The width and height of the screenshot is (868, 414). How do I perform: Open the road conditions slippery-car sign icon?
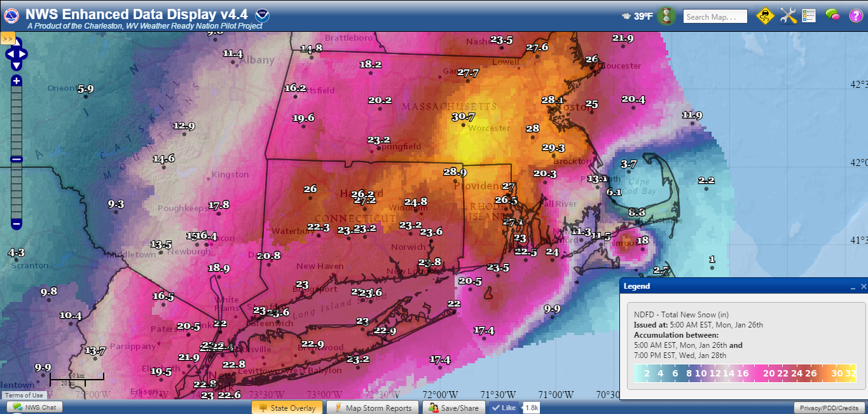[765, 15]
